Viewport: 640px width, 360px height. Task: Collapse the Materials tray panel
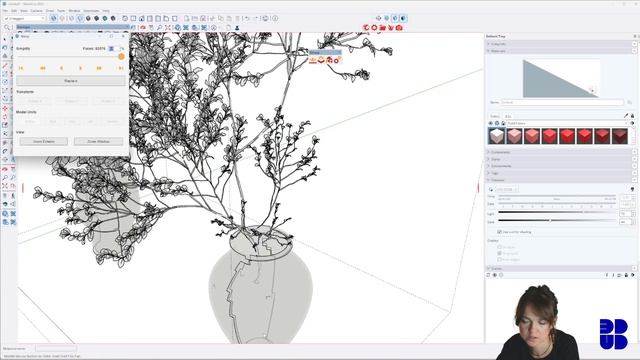pos(498,51)
